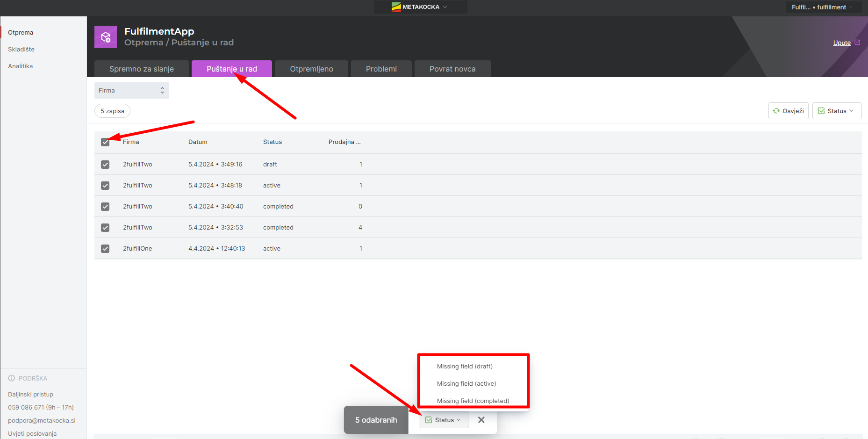Viewport: 868px width, 439px height.
Task: Sort by the Status column header
Action: pos(273,142)
